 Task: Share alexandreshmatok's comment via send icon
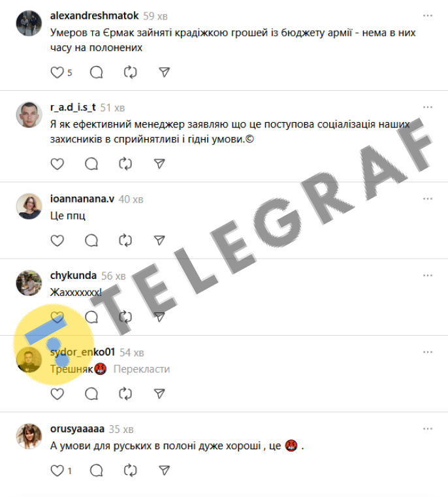(164, 72)
